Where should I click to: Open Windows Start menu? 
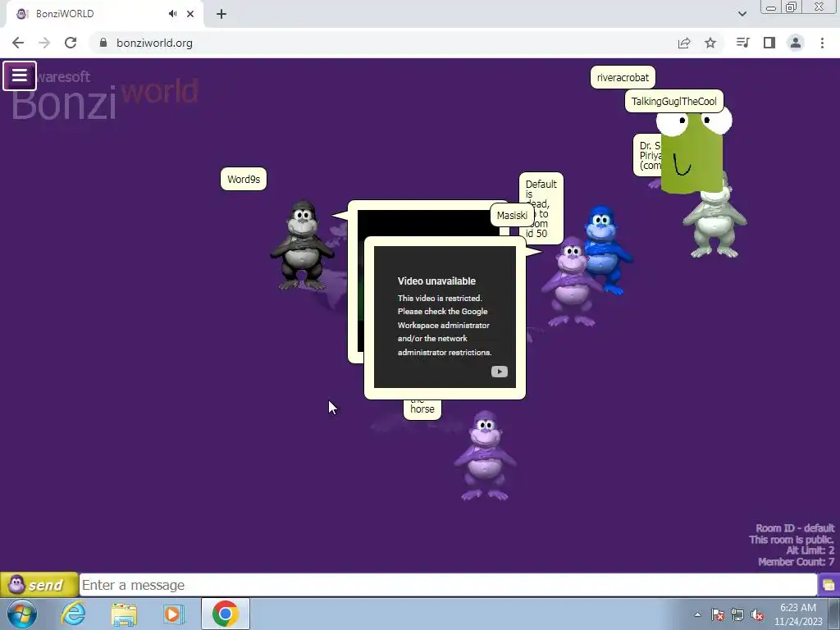pyautogui.click(x=22, y=614)
